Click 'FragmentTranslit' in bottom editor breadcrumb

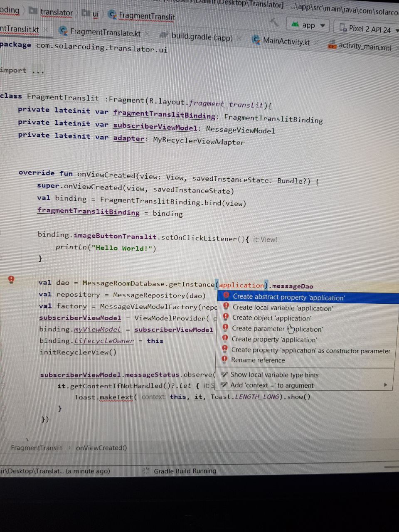pos(37,448)
